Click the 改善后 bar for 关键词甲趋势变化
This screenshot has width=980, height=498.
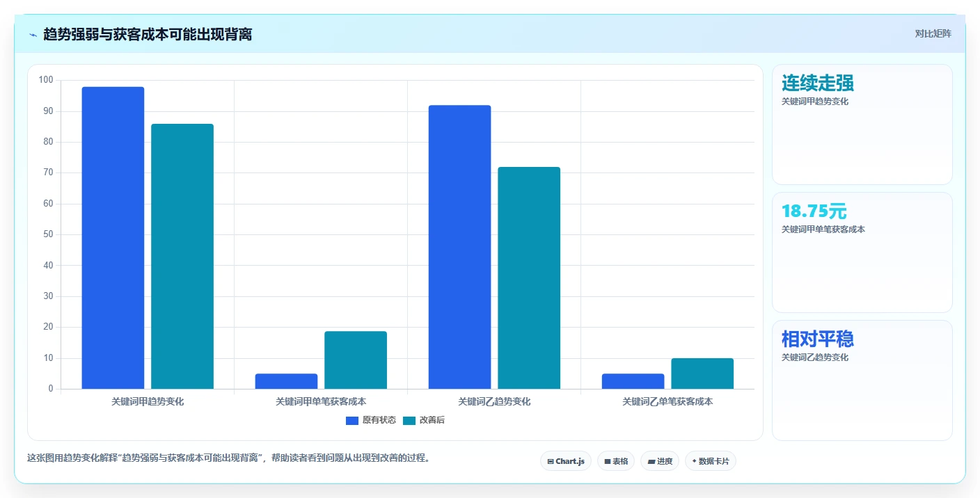[182, 256]
